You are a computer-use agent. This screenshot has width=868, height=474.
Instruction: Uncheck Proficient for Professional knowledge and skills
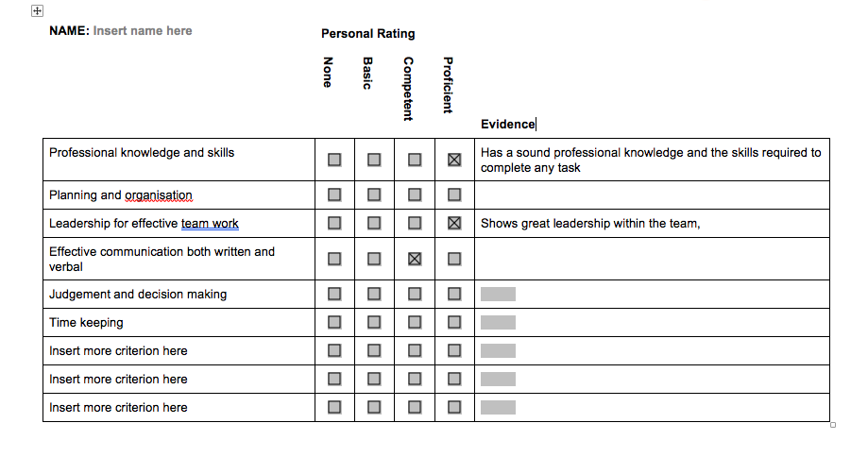[454, 160]
